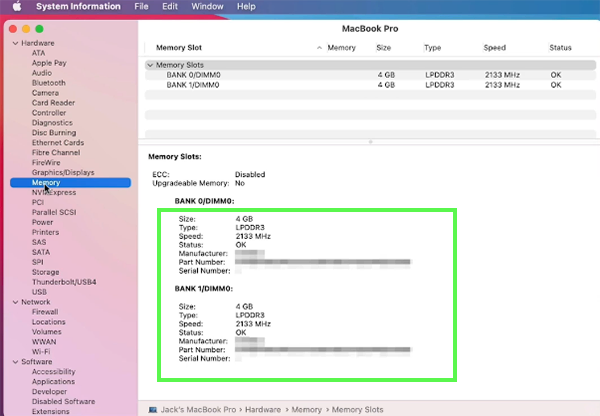The height and width of the screenshot is (416, 600).
Task: Open the Window menu
Action: pyautogui.click(x=207, y=7)
